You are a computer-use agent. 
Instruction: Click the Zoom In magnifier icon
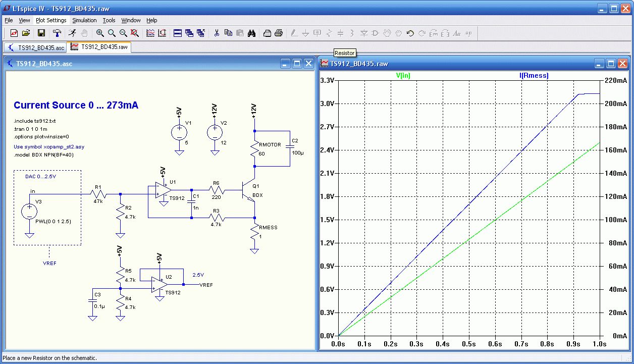click(x=100, y=33)
